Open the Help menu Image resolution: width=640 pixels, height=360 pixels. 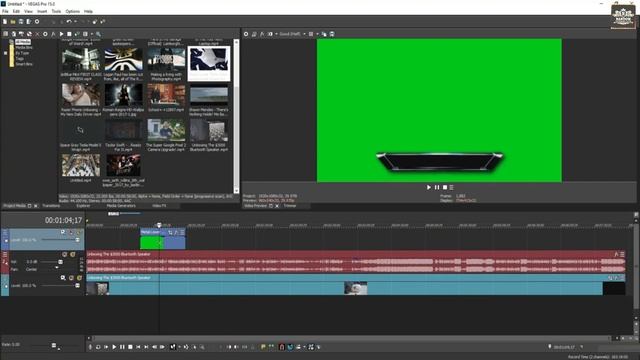point(88,11)
